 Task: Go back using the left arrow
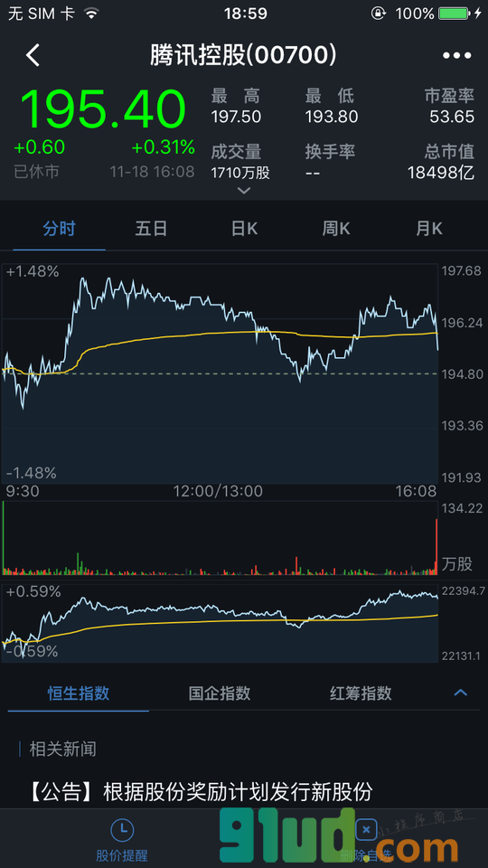(33, 56)
